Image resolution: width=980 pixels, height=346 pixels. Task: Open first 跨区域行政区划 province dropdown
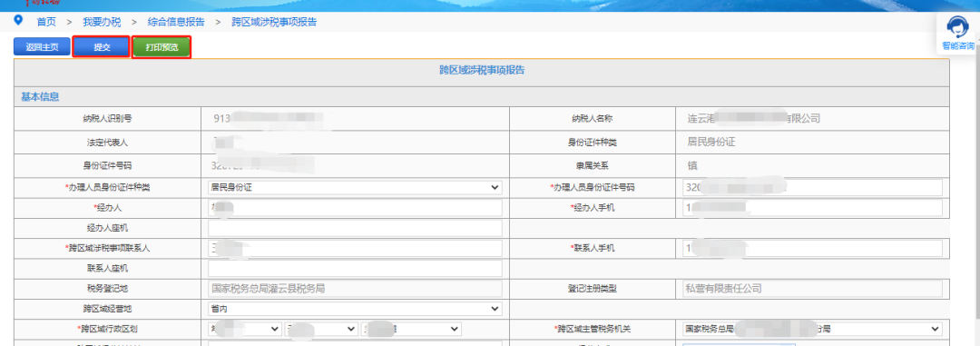point(245,329)
